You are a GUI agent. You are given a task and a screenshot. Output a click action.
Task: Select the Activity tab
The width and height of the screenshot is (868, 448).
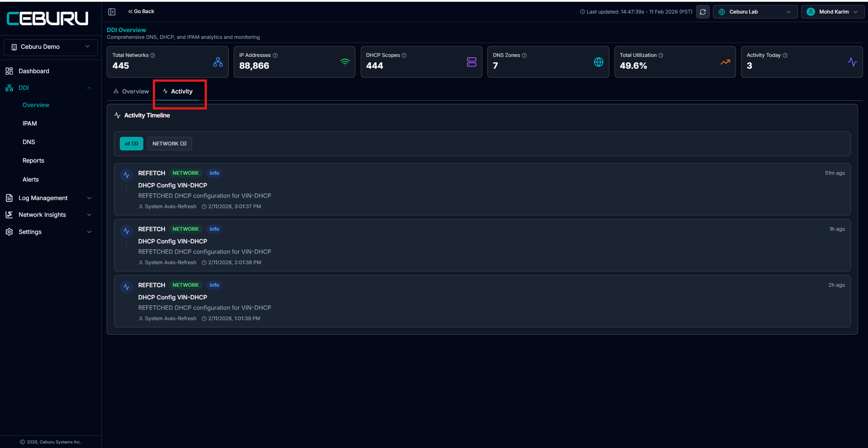(x=178, y=91)
